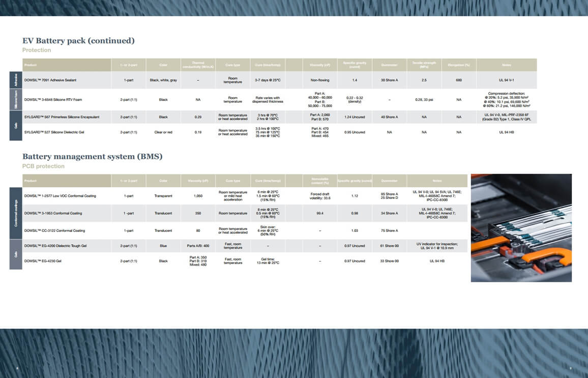Click "DOWSIL EG-4200 Dielectric Tough Gel" product name
Screen dimensions: 588x378
55,246
